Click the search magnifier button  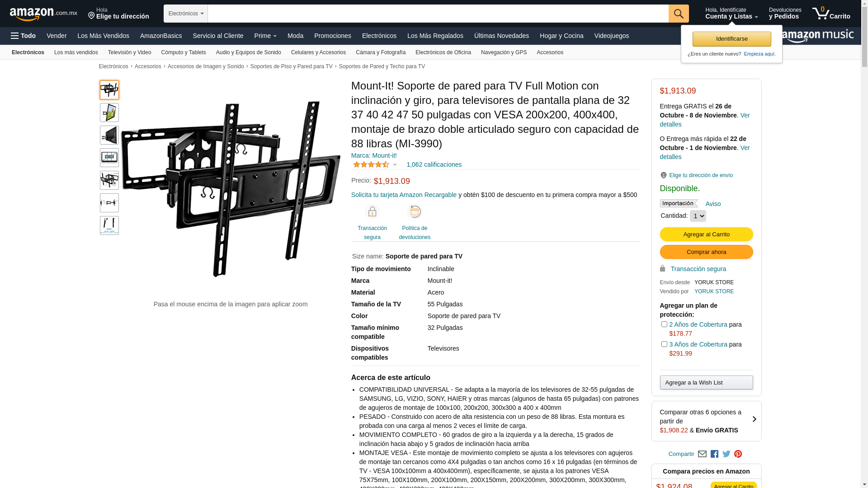click(x=679, y=14)
